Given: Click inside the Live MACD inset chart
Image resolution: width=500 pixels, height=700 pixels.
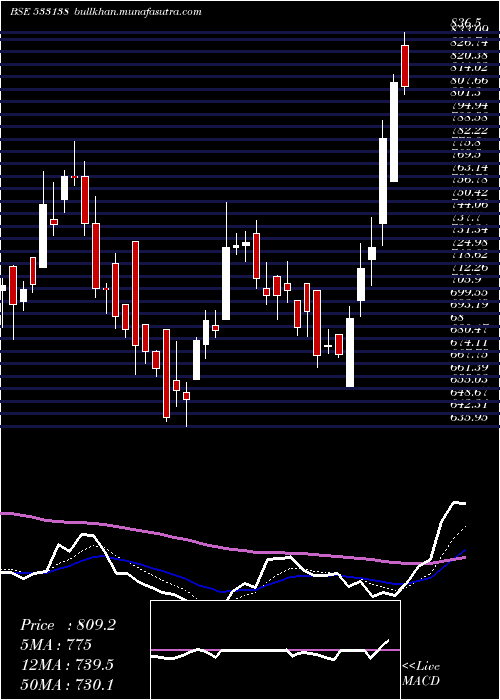Looking at the screenshot, I should click(275, 650).
